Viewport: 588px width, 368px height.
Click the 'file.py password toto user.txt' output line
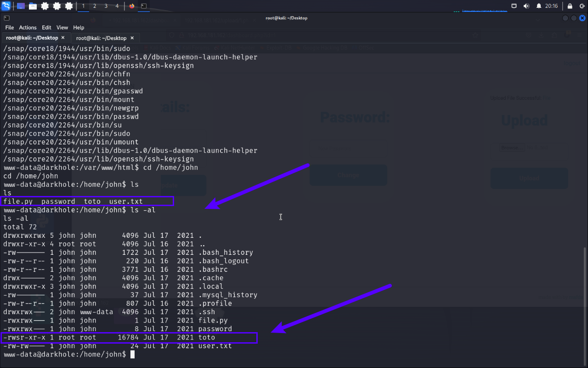[73, 201]
